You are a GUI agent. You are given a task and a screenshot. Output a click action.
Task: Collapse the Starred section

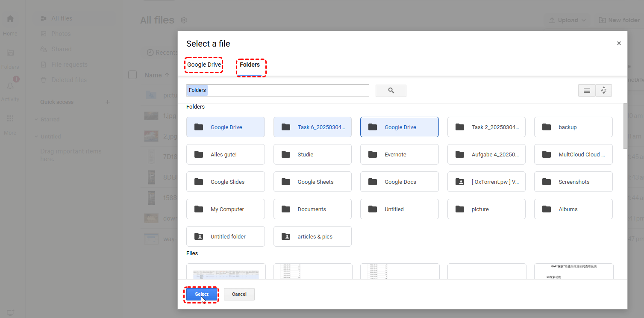click(x=36, y=120)
